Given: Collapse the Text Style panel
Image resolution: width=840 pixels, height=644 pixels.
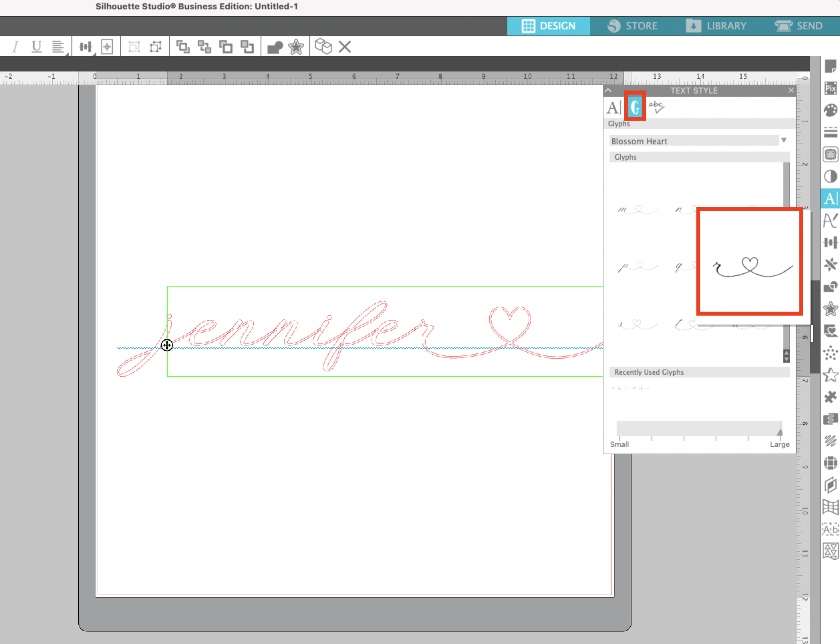Looking at the screenshot, I should click(x=609, y=91).
